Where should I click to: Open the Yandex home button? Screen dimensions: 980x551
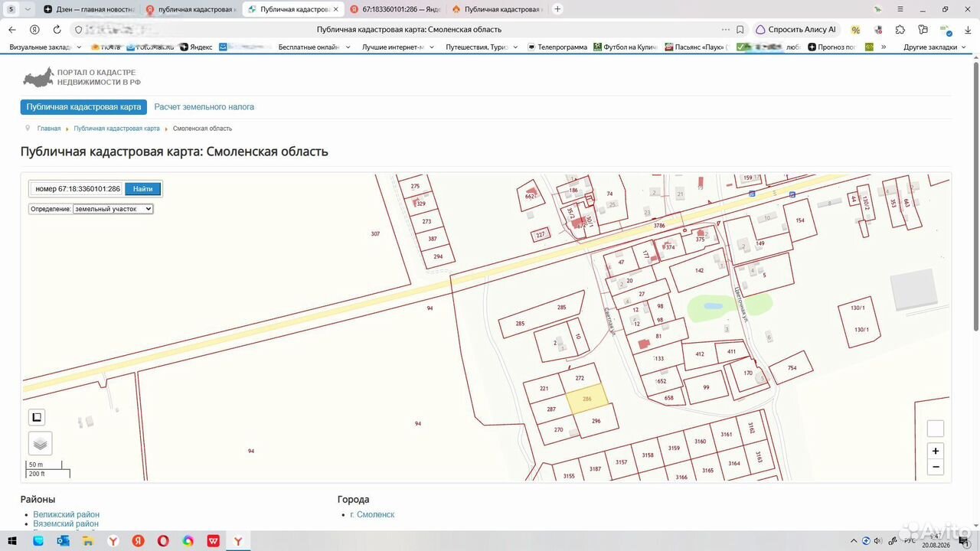[34, 30]
